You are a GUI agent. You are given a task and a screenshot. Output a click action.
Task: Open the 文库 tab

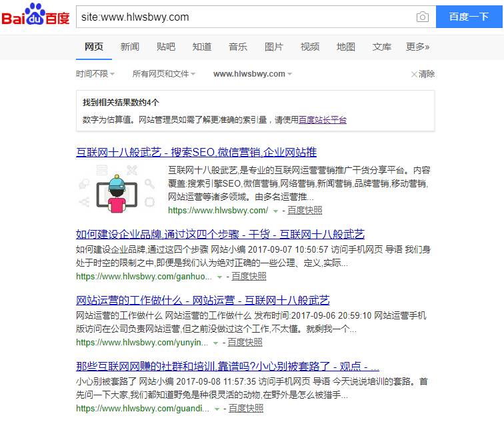coord(382,47)
